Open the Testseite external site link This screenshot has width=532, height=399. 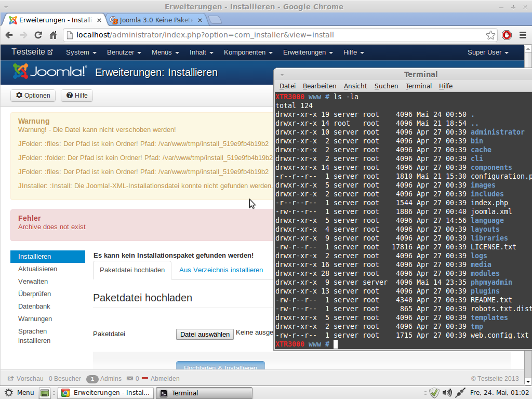(x=32, y=52)
